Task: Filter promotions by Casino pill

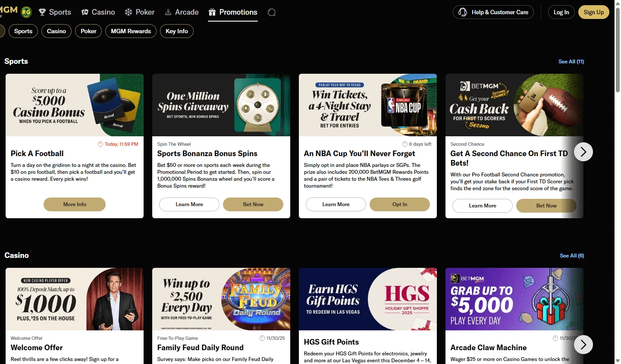Action: click(x=56, y=31)
